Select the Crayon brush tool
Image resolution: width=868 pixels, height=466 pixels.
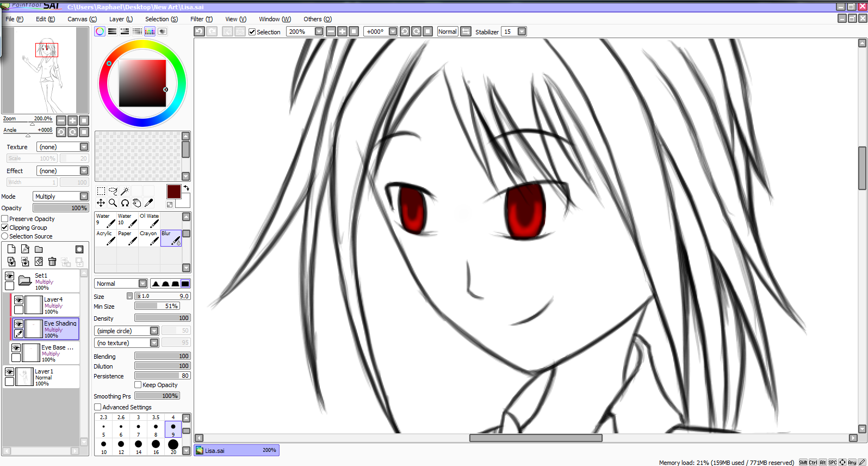tap(149, 238)
